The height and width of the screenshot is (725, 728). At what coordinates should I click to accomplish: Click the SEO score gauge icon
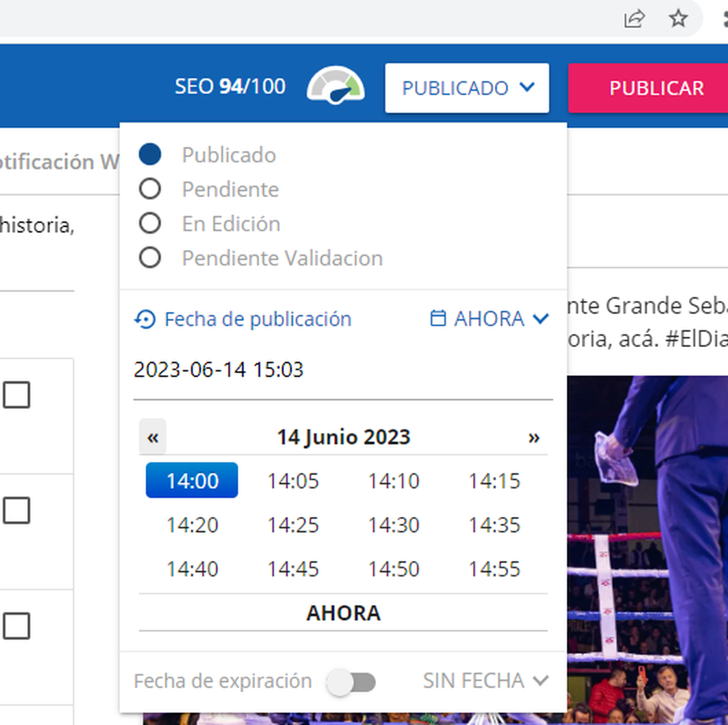point(335,86)
